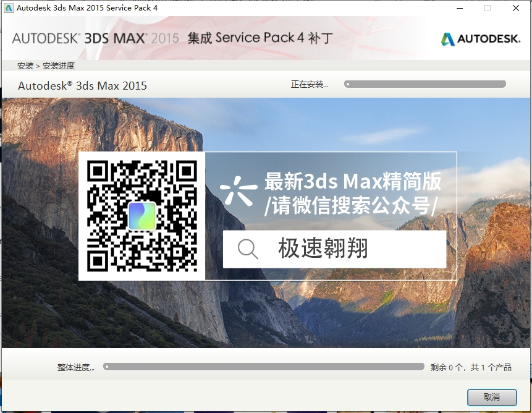Click the Autodesk app icon in title bar
Screen dimensions: 532x413
pos(9,8)
